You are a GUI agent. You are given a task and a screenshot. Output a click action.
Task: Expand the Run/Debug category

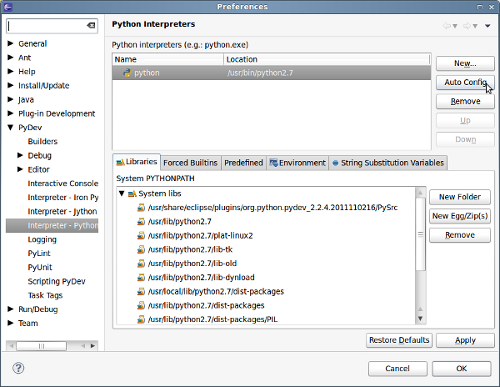pyautogui.click(x=11, y=309)
